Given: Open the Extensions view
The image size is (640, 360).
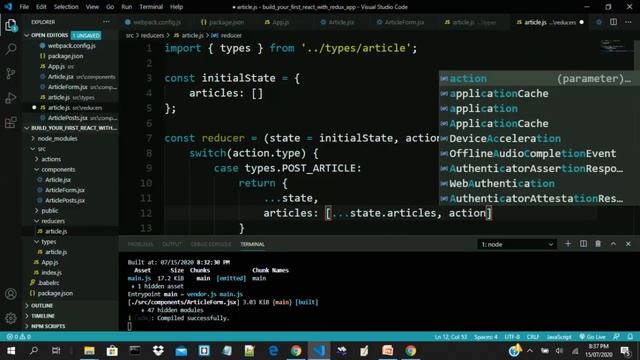Looking at the screenshot, I should [11, 122].
